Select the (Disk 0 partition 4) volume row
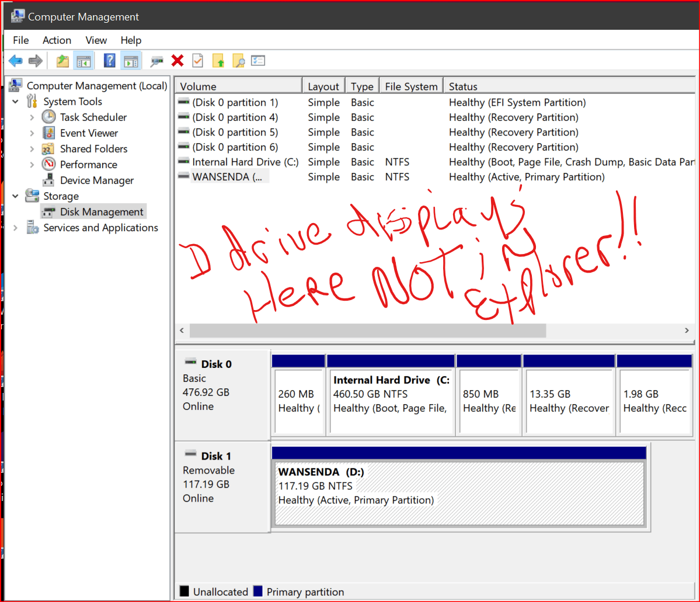 (x=435, y=117)
